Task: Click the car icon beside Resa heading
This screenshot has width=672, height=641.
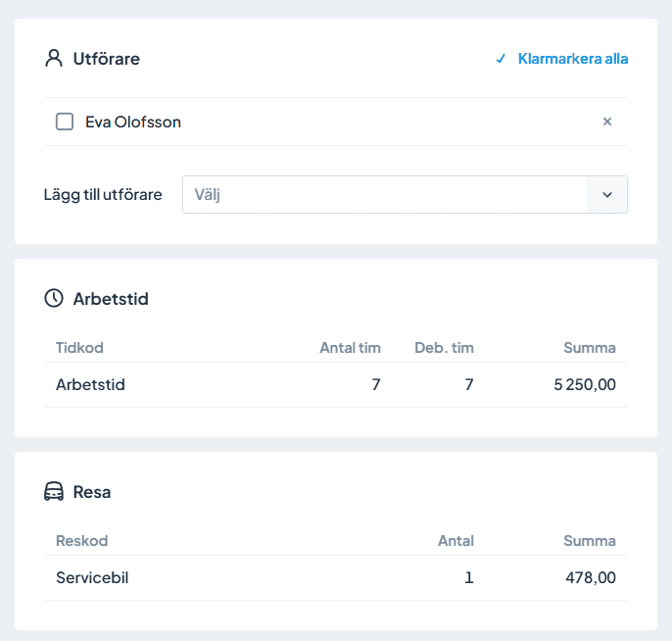Action: [x=54, y=492]
